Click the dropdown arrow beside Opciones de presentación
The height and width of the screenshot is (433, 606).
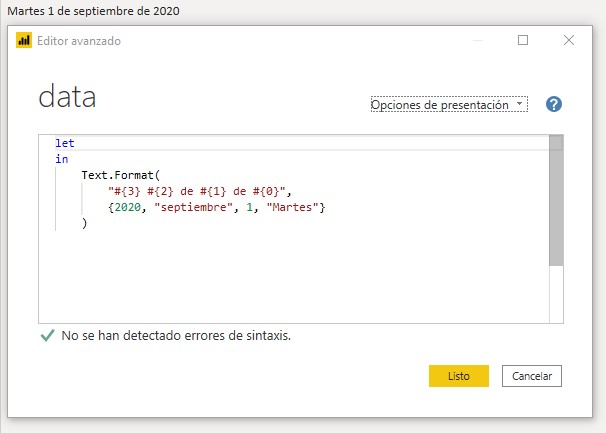519,104
